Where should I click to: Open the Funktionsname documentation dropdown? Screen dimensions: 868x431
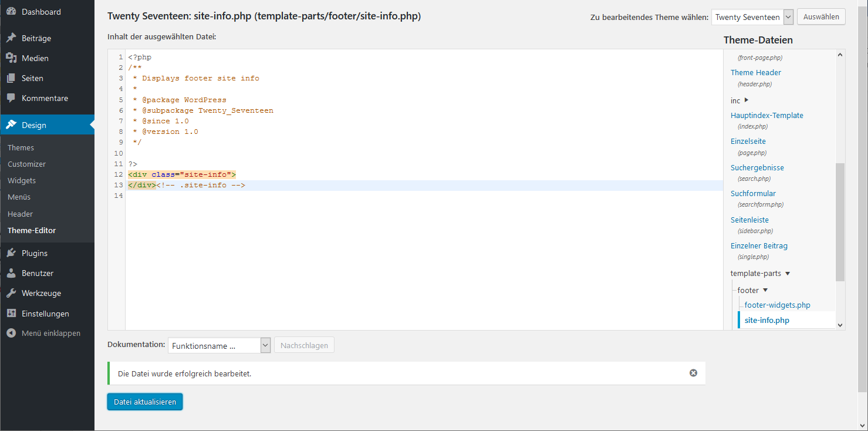(219, 346)
